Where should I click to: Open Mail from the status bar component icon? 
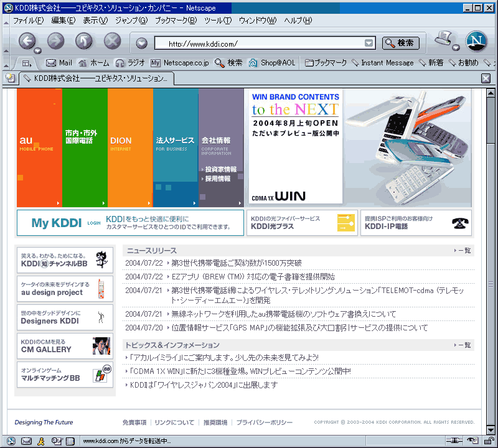tap(26, 441)
